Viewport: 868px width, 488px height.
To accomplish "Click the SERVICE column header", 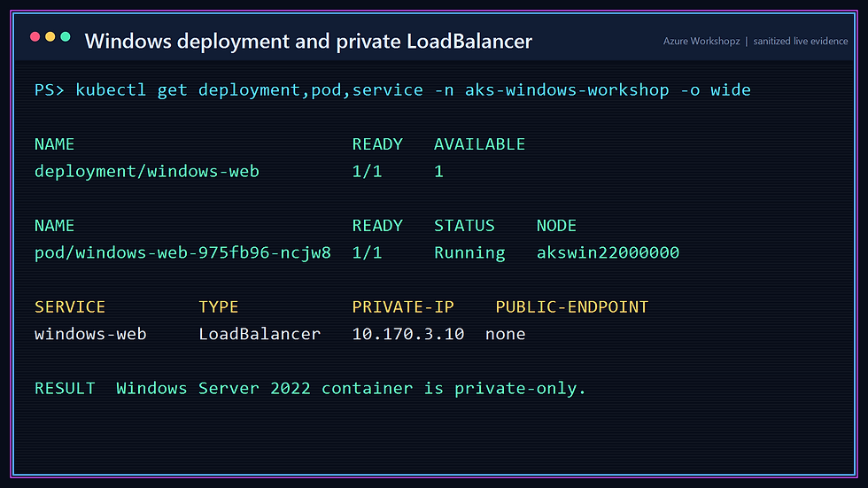I will click(70, 307).
